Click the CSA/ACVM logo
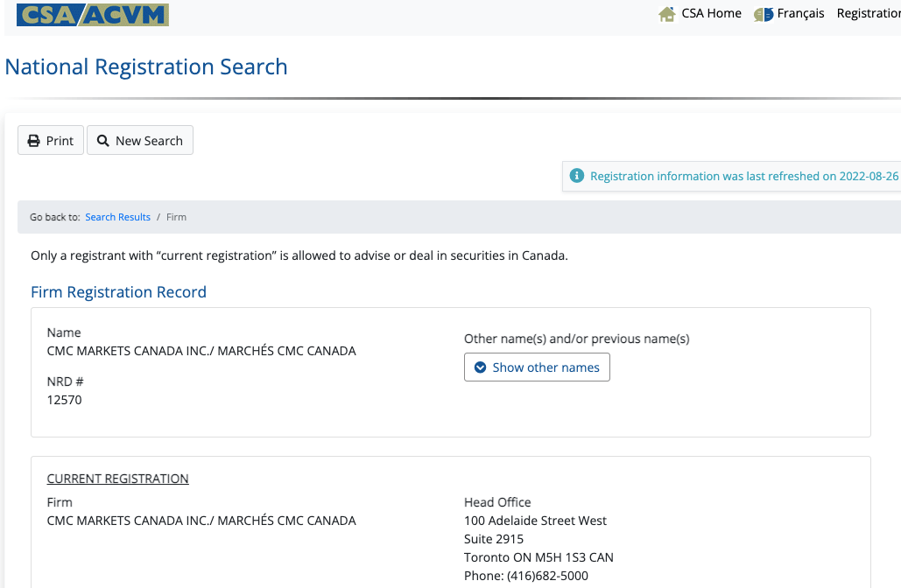The height and width of the screenshot is (588, 901). tap(93, 14)
